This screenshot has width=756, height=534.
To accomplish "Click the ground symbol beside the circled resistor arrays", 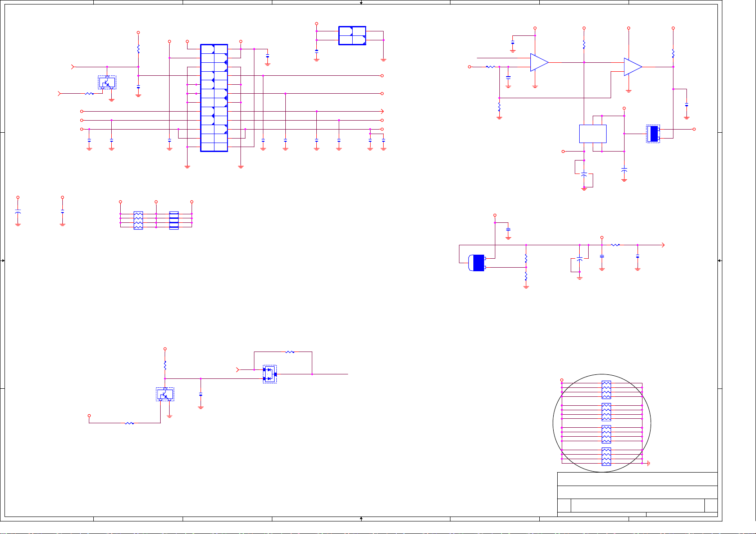I will [649, 463].
